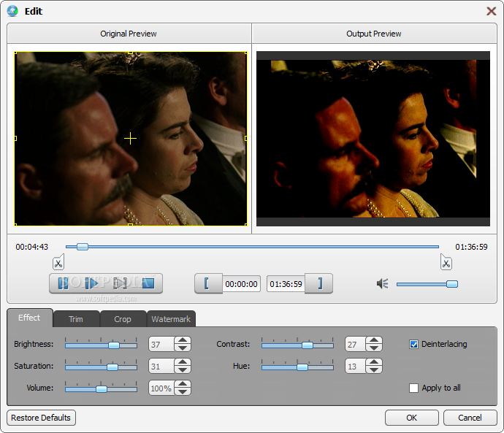Increase Brightness with the up arrow
Image resolution: width=504 pixels, height=433 pixels.
pos(183,340)
